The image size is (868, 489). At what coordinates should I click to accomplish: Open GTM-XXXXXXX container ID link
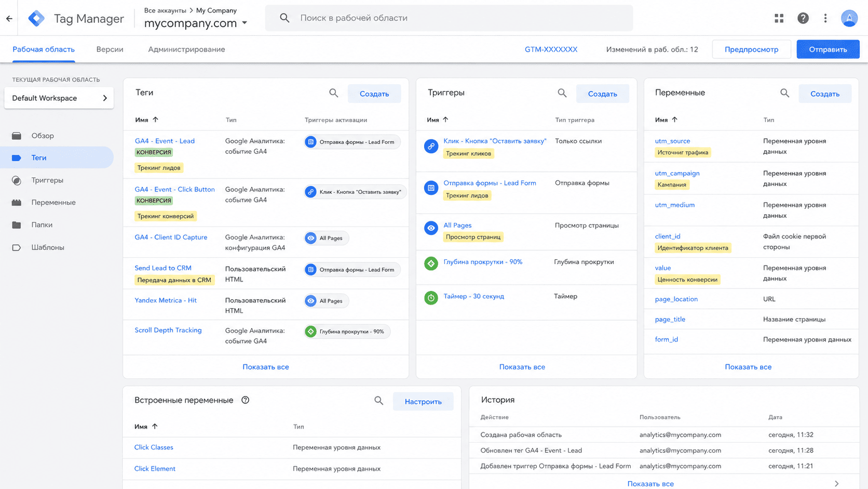click(551, 49)
